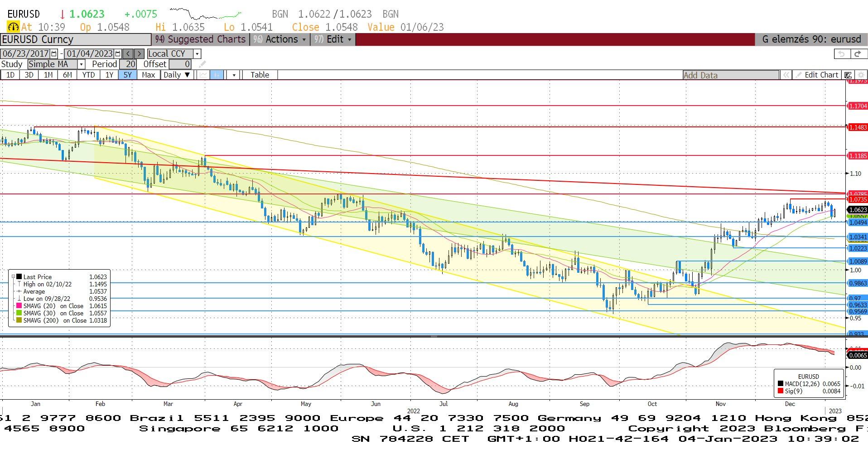Screen dimensions: 868x464
Task: Click the 1.0735 price level label
Action: 858,199
